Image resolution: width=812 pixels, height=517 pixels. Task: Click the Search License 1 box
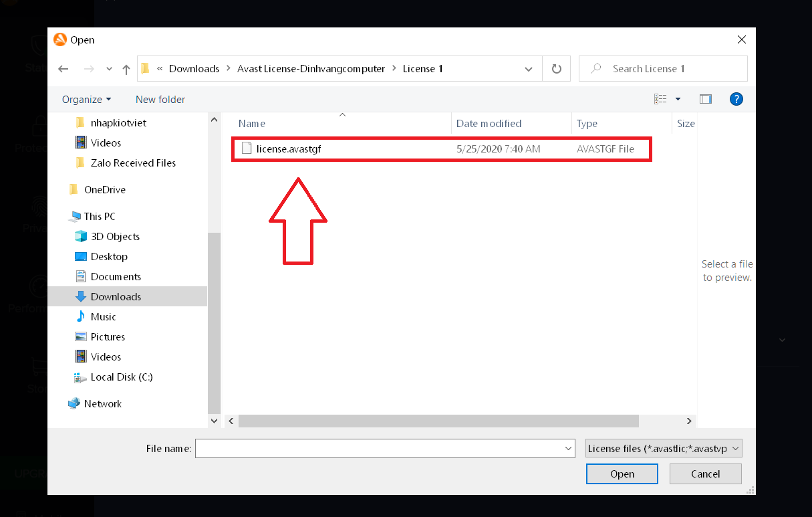point(663,69)
